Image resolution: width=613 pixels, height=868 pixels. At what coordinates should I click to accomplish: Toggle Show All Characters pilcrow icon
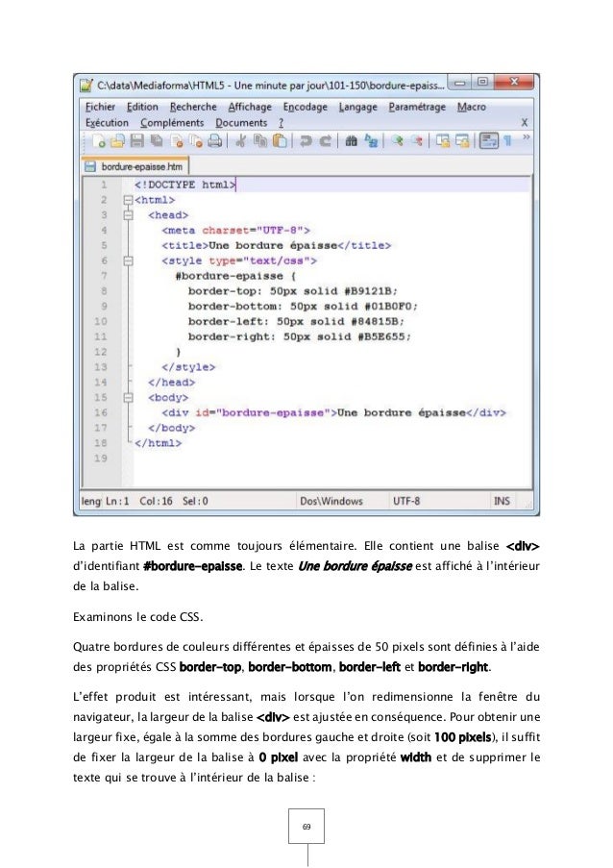[507, 141]
